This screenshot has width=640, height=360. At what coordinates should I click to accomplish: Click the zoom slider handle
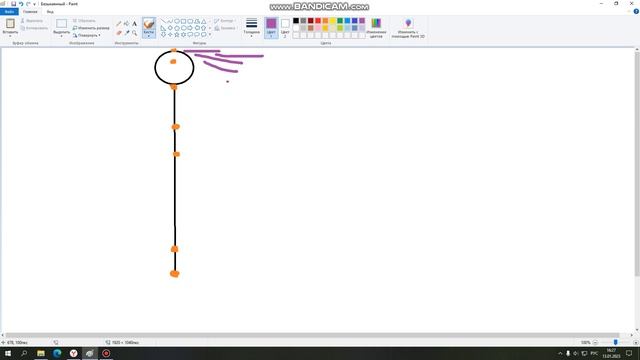click(616, 342)
